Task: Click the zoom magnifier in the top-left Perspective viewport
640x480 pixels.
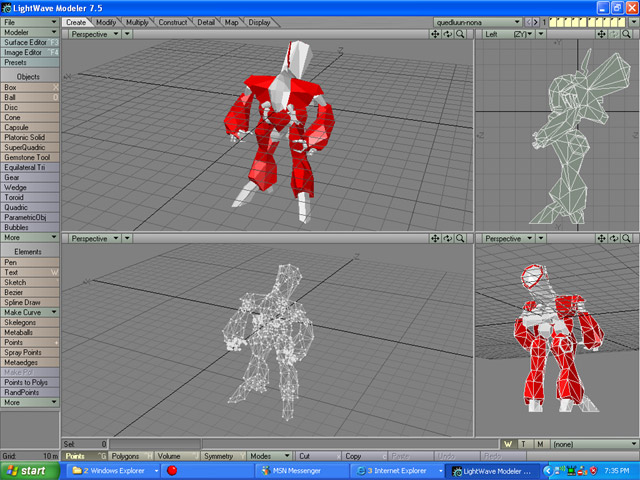Action: 460,34
